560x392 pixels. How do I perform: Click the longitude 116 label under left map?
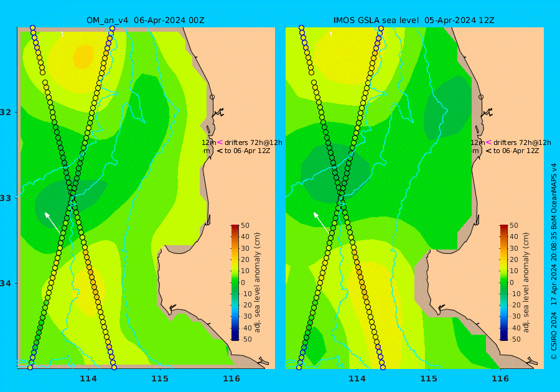[231, 379]
